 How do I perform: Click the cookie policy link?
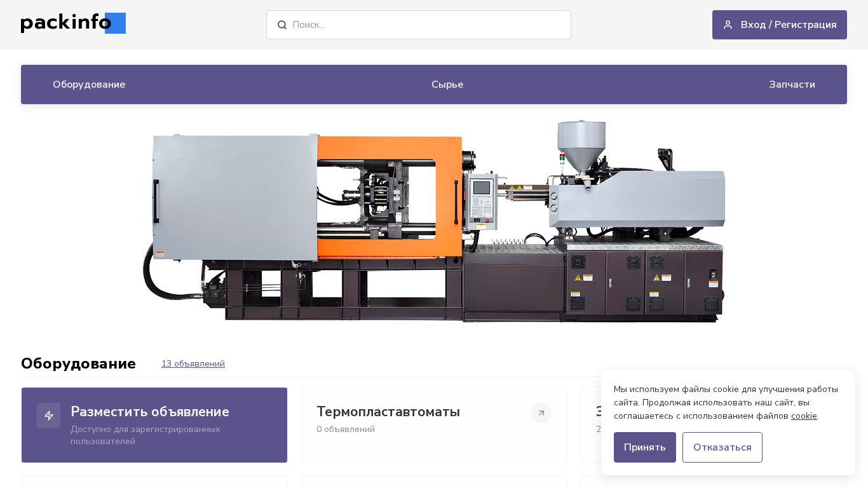[804, 416]
